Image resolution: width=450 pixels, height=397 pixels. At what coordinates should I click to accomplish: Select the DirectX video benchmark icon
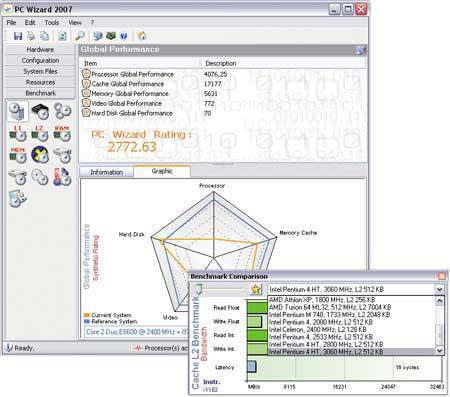click(x=40, y=155)
